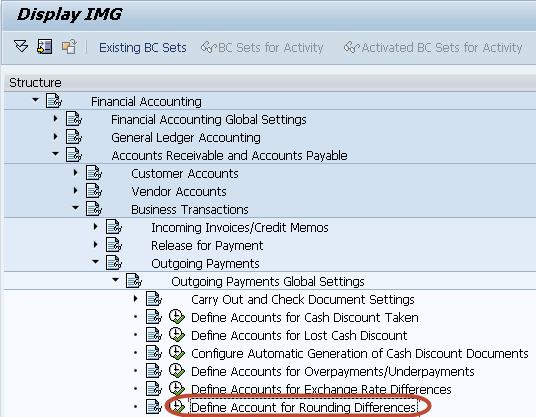This screenshot has height=417, width=536.
Task: Open documentation icon for Release for Payment
Action: [x=114, y=244]
